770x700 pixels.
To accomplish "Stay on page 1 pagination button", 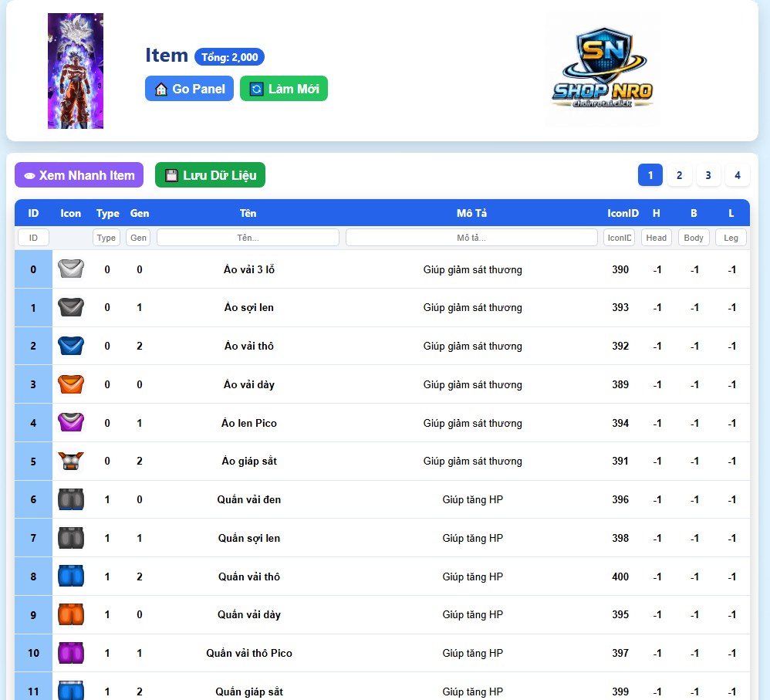I will tap(650, 175).
